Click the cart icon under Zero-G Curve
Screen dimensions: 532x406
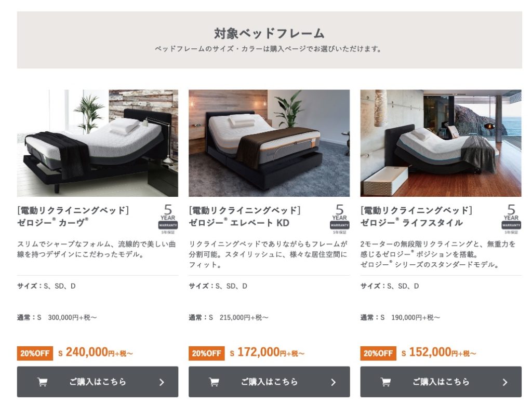tap(43, 382)
